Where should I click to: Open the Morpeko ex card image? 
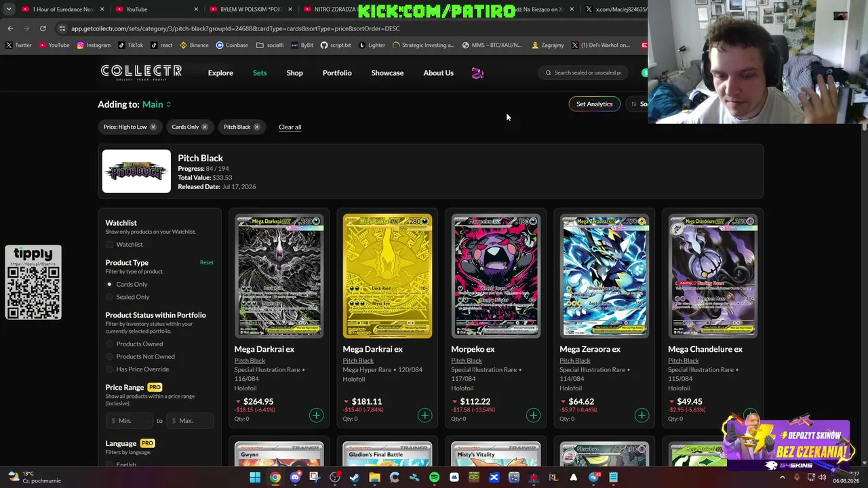[x=496, y=276]
